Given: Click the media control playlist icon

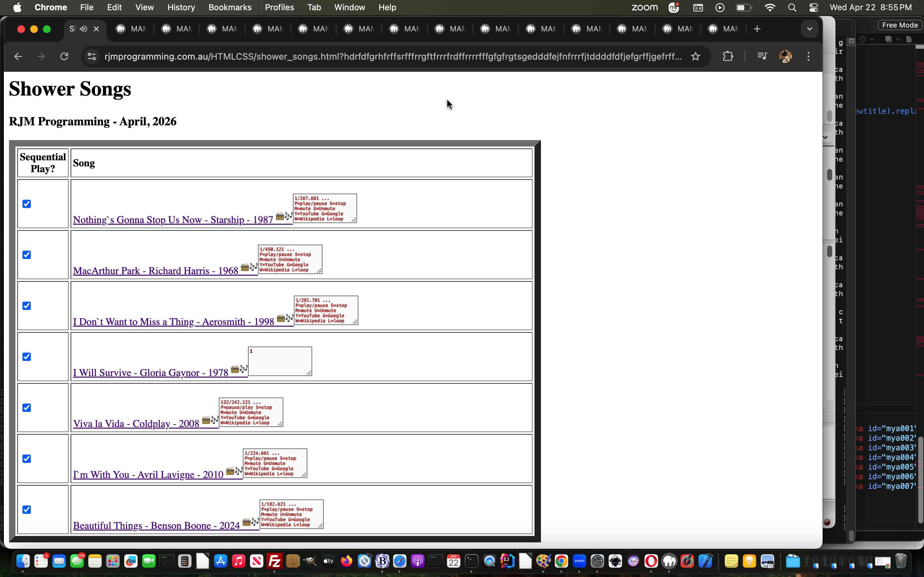Looking at the screenshot, I should pyautogui.click(x=762, y=56).
